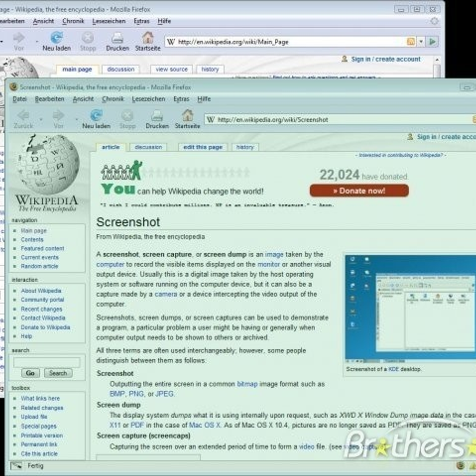The height and width of the screenshot is (476, 476).
Task: Click Stopp icon in Main Page window
Action: 88,37
